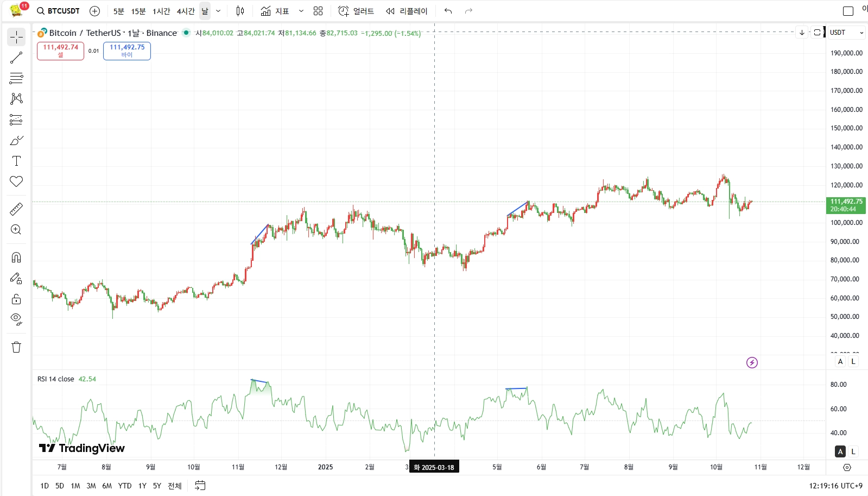Delete all drawings with the trash icon
Viewport: 868px width, 496px height.
pos(16,347)
